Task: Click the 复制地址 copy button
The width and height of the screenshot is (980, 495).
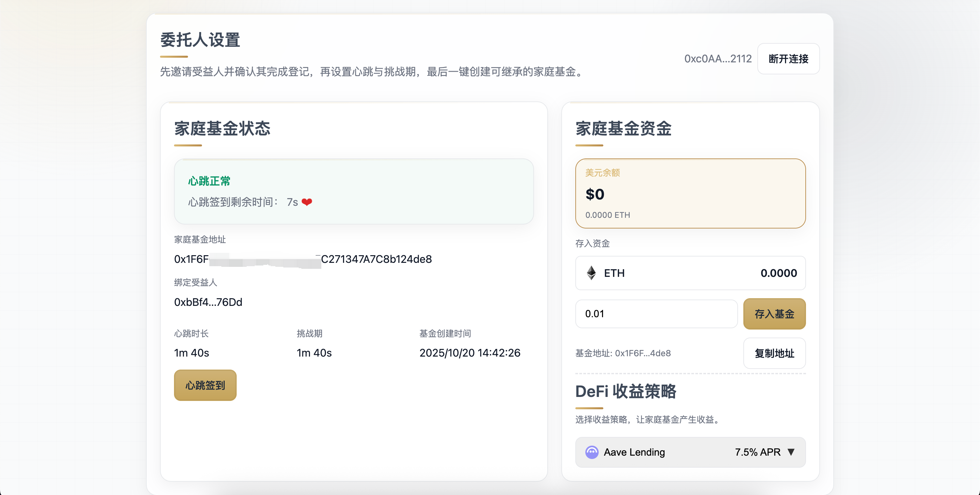Action: point(774,353)
